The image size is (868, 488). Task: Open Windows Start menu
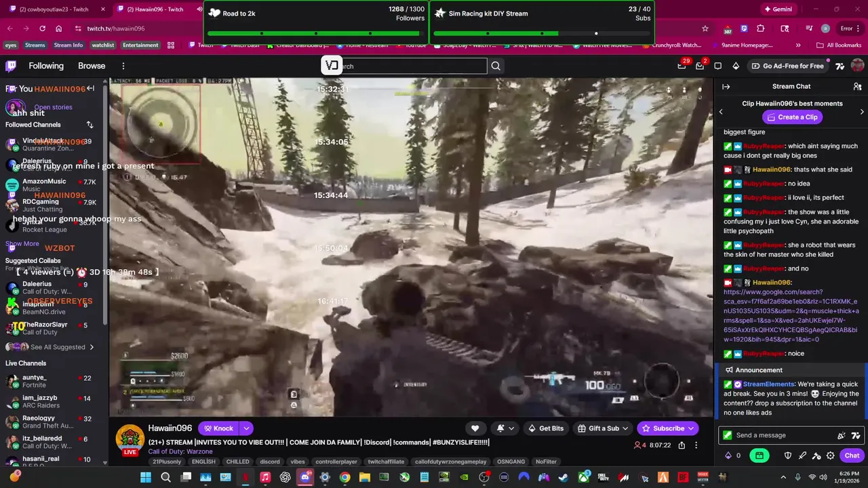coord(146,477)
